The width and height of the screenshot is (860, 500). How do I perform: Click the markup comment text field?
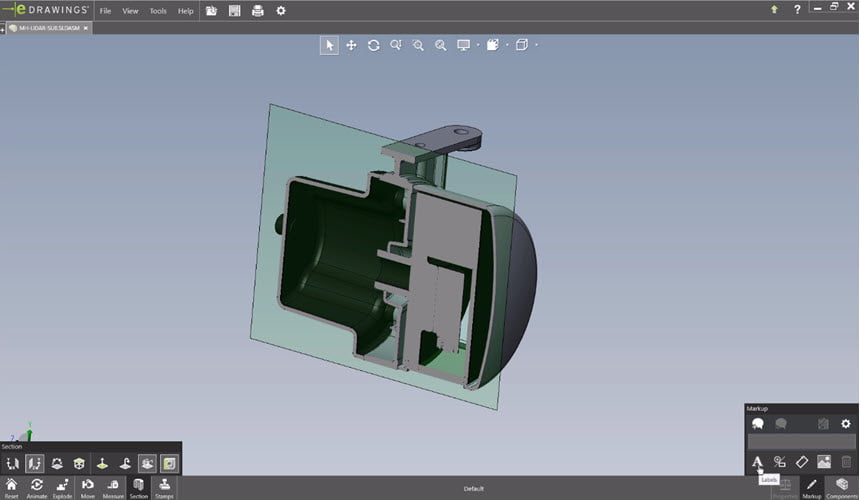[801, 442]
